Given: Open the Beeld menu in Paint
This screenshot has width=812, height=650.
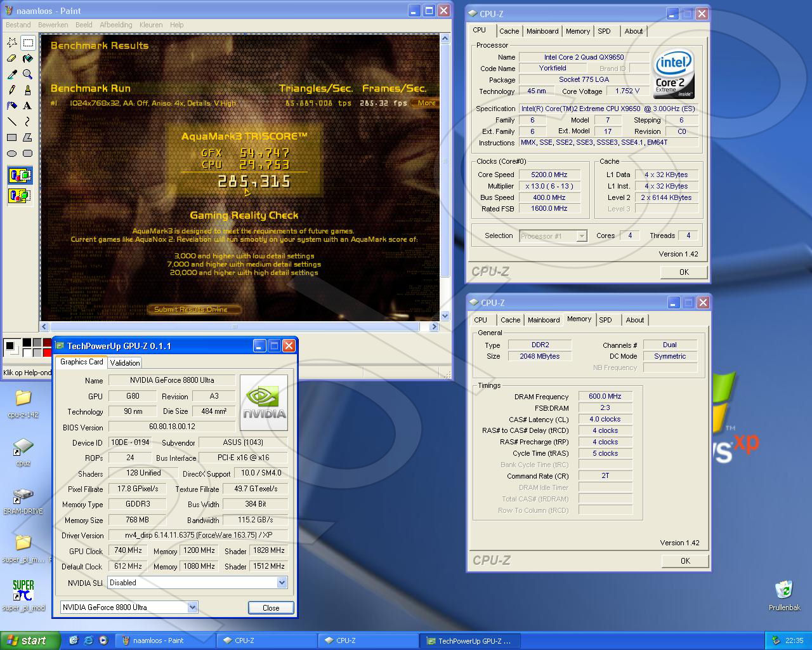Looking at the screenshot, I should coord(84,25).
